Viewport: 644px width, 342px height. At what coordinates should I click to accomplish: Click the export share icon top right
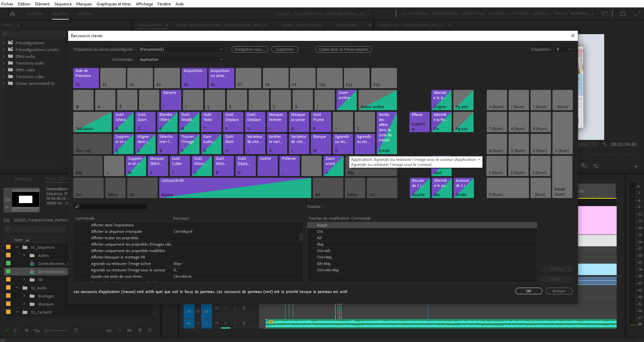click(623, 14)
